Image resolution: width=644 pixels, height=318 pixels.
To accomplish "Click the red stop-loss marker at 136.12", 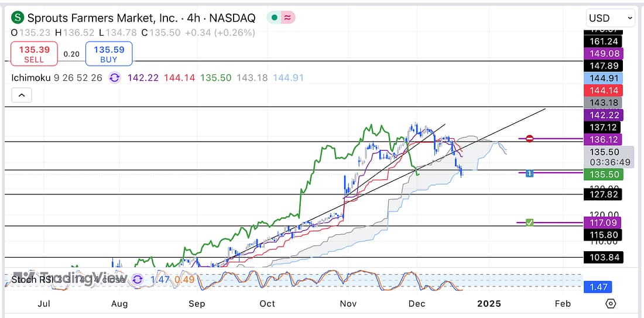I will 529,139.
